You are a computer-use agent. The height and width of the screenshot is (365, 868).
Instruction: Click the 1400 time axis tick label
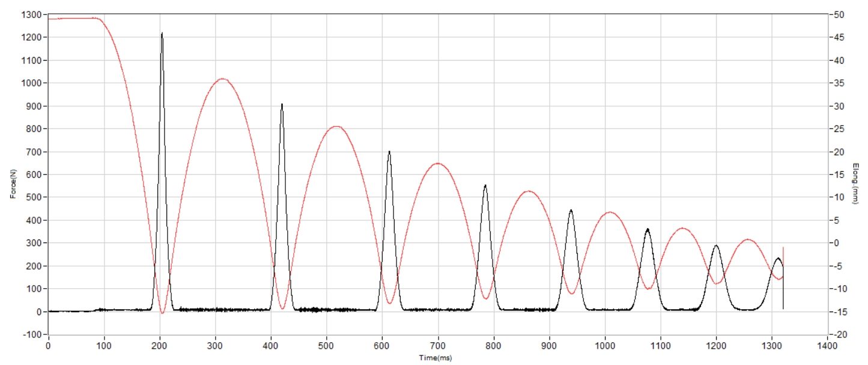[x=827, y=346]
